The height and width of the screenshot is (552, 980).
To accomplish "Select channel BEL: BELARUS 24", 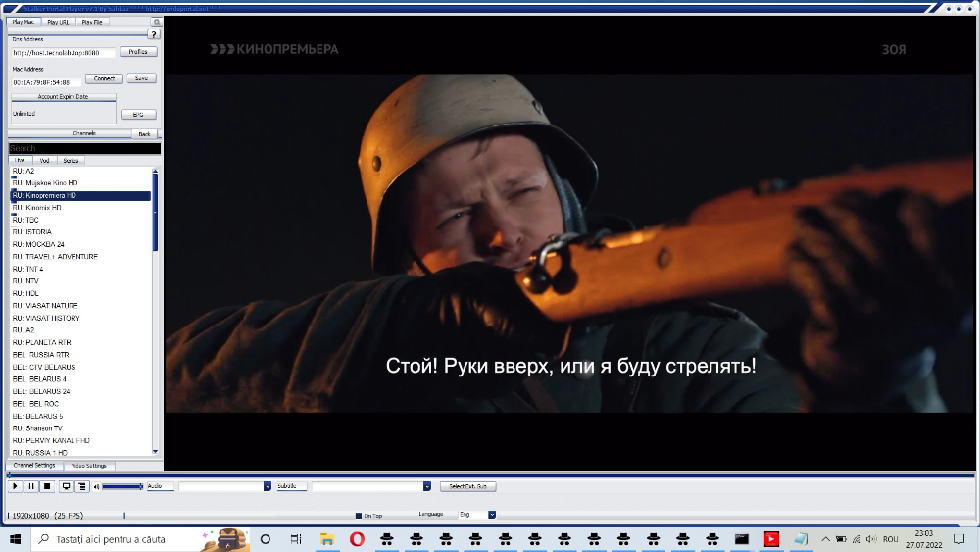I will click(80, 391).
